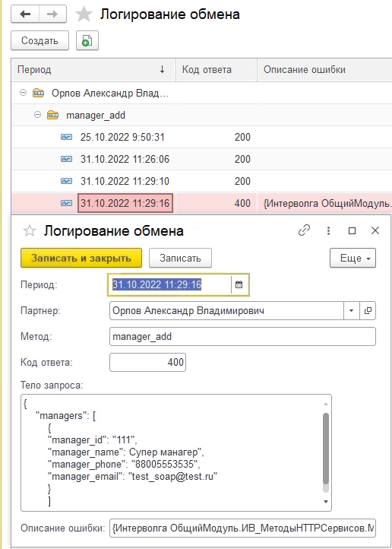Open the Партнер record with open icon
The image size is (392, 549).
point(368,310)
